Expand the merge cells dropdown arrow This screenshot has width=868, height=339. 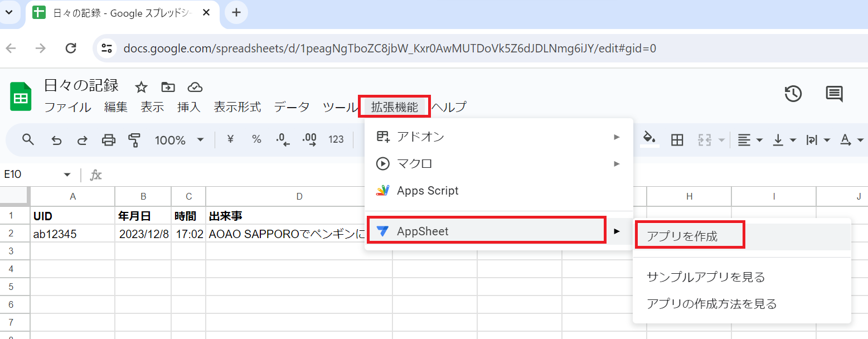coord(722,140)
